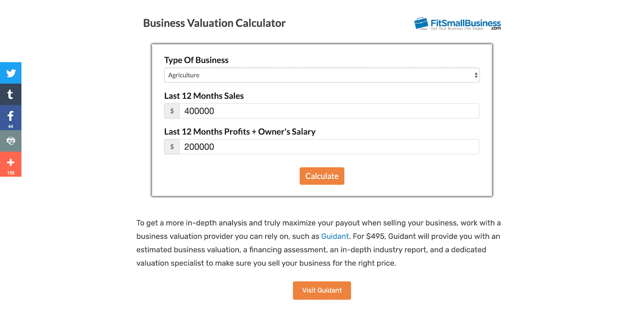Click the dollar sign beside Profits field

tap(172, 146)
